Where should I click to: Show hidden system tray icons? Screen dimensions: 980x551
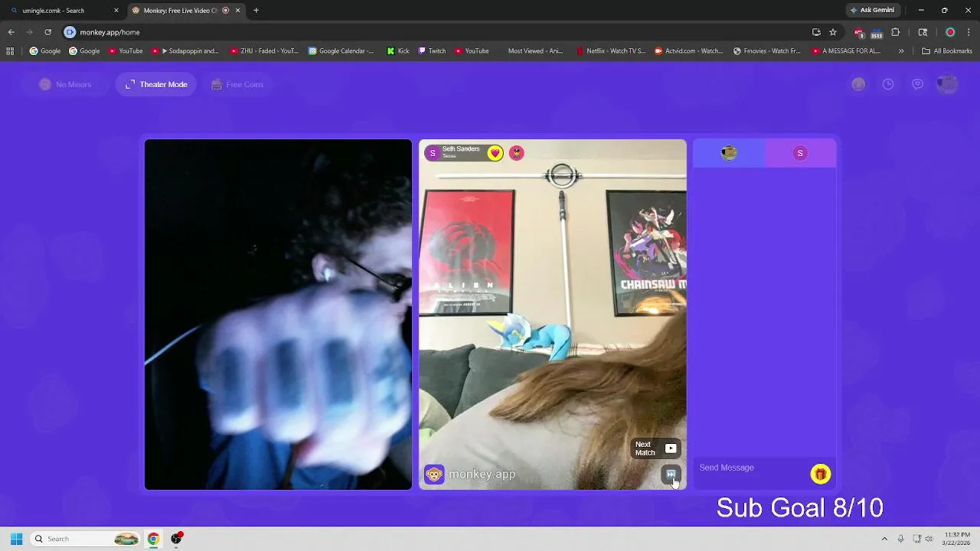click(x=884, y=539)
